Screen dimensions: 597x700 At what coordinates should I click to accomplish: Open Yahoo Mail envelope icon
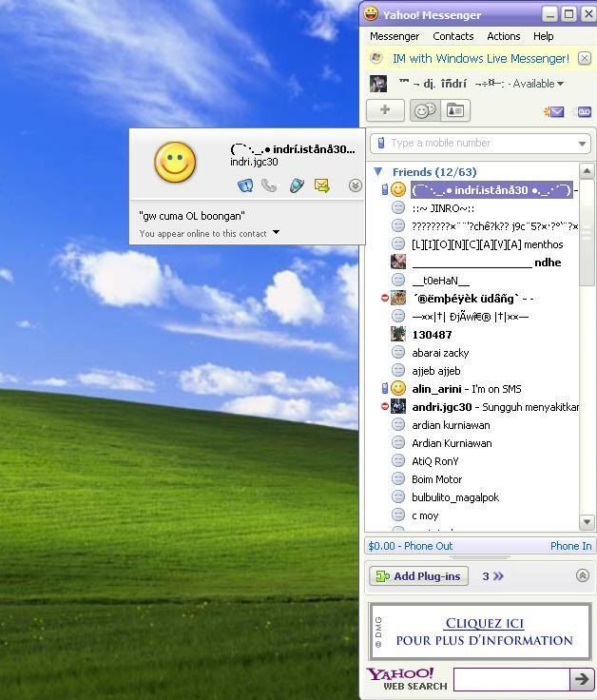pos(553,111)
